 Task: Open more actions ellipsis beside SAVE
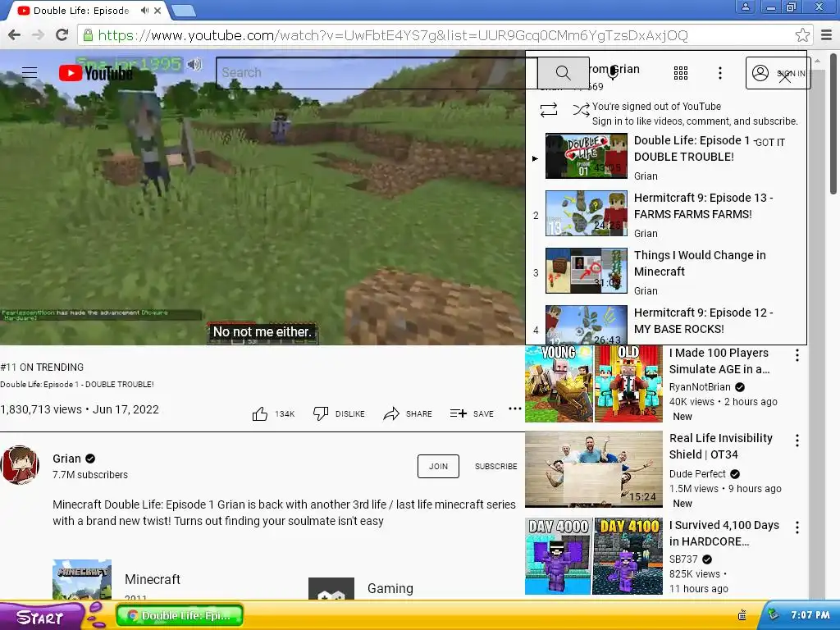point(515,409)
